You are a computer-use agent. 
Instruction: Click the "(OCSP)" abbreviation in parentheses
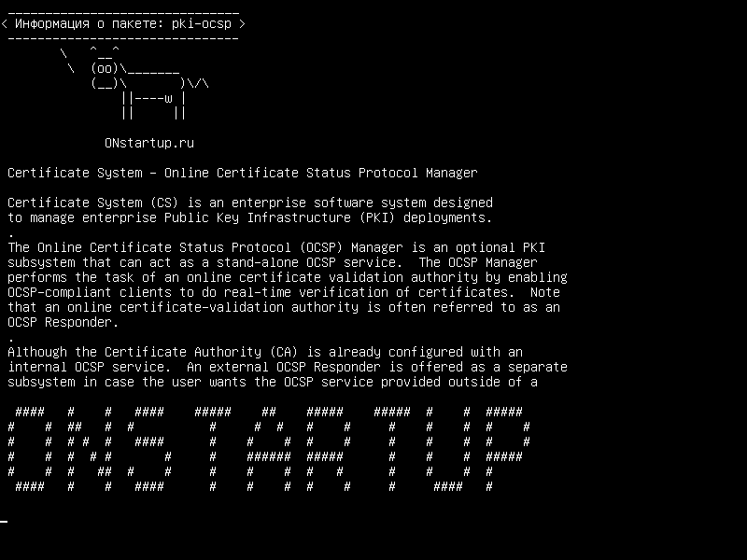pos(321,247)
